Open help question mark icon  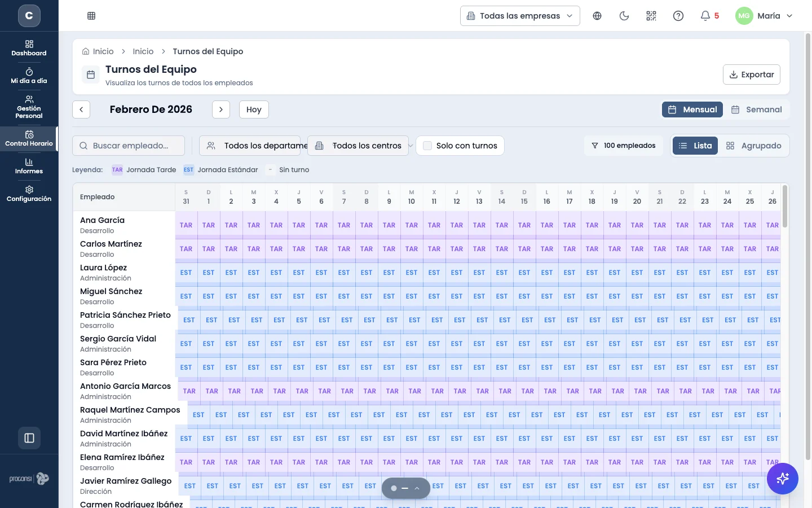tap(678, 16)
